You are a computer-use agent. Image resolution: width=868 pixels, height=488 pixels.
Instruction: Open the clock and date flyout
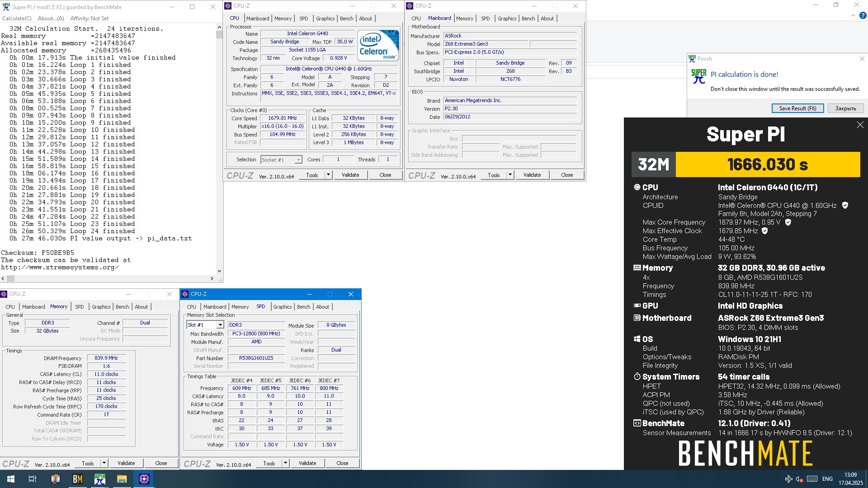click(x=850, y=479)
